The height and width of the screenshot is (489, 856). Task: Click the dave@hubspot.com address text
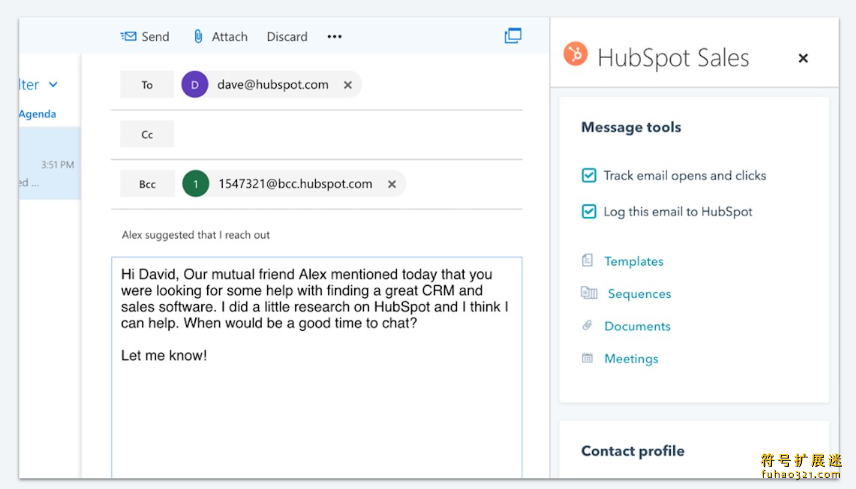coord(273,85)
